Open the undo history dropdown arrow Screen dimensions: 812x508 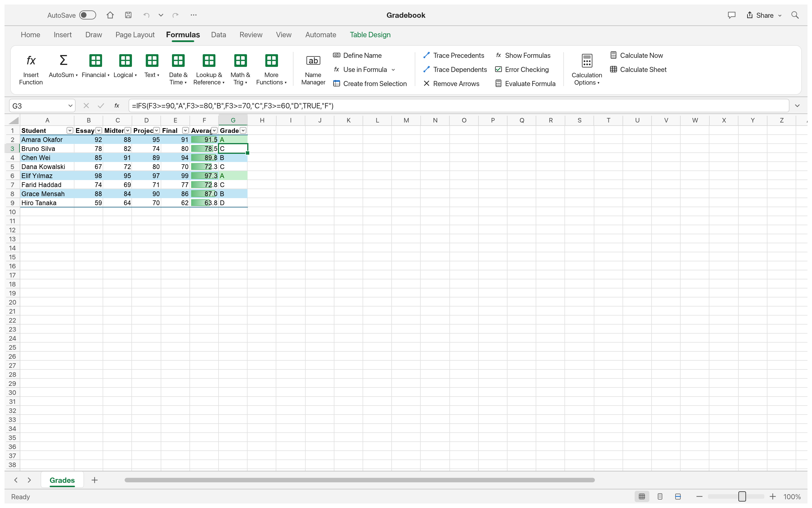pos(161,15)
